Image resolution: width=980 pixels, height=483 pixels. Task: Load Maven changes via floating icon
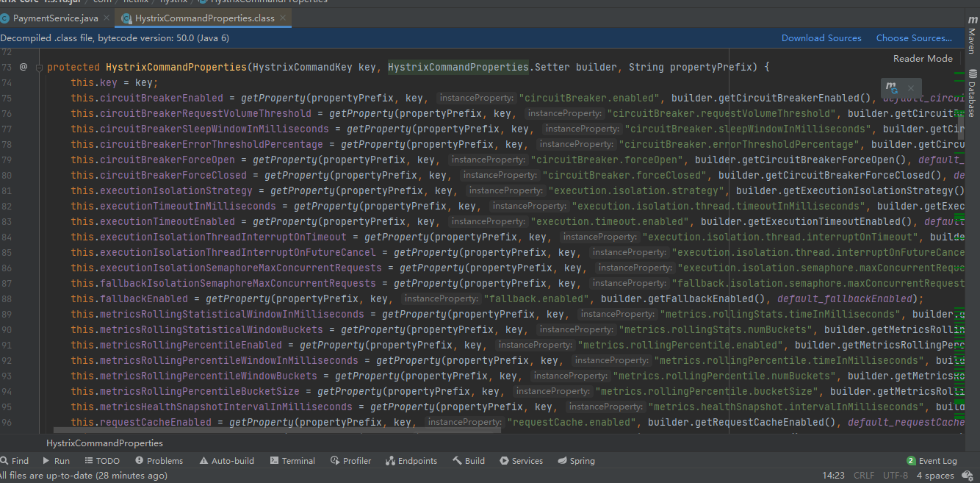(891, 87)
